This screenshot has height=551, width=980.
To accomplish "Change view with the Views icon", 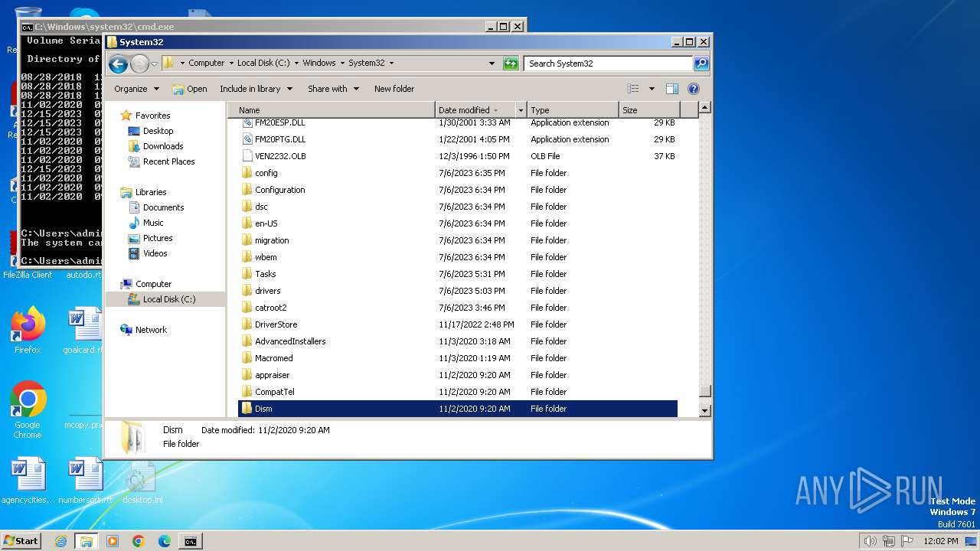I will [x=633, y=89].
